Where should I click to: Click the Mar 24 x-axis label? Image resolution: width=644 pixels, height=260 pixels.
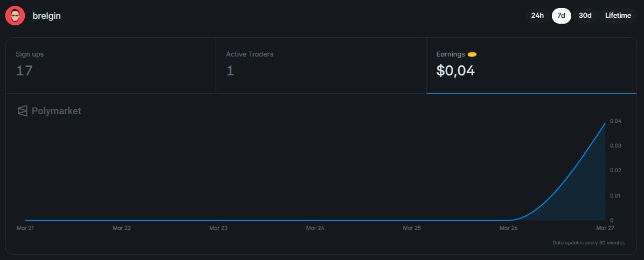315,228
